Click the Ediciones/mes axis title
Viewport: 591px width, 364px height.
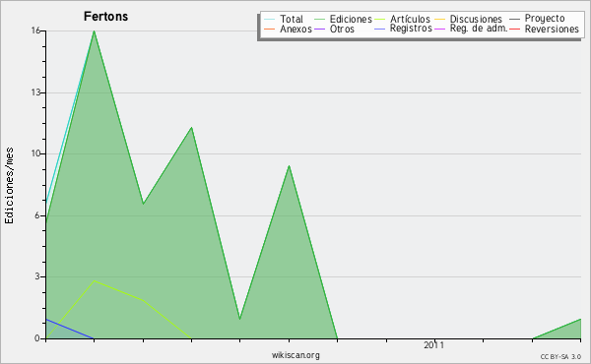click(x=9, y=186)
